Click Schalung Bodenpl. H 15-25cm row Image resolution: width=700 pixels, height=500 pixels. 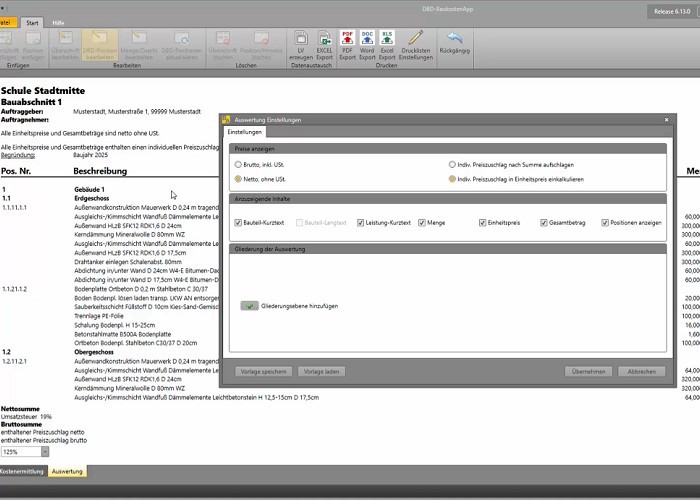point(114,325)
